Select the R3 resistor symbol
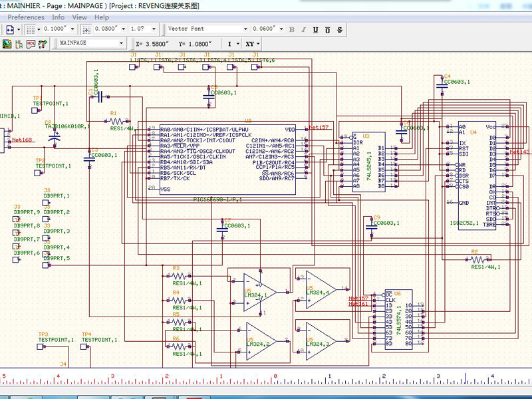532x399 pixels. [179, 275]
